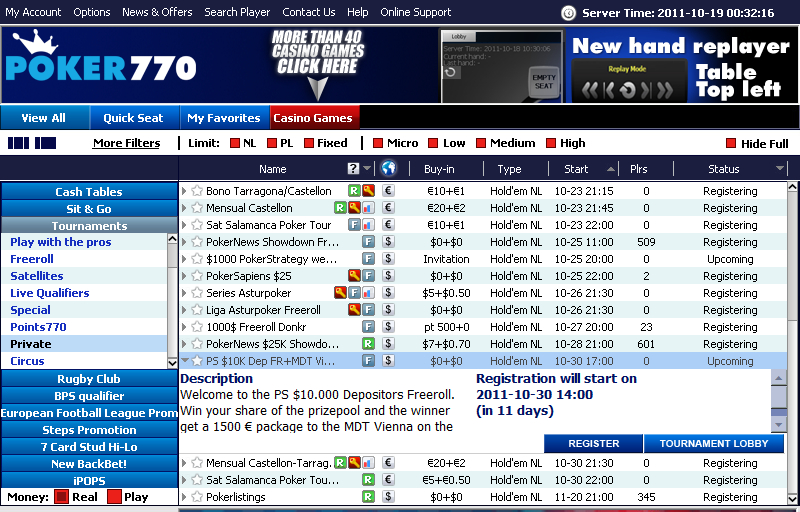This screenshot has height=512, width=800.
Task: Click the dollar icon on PokerSapiens $25 row
Action: (x=388, y=276)
